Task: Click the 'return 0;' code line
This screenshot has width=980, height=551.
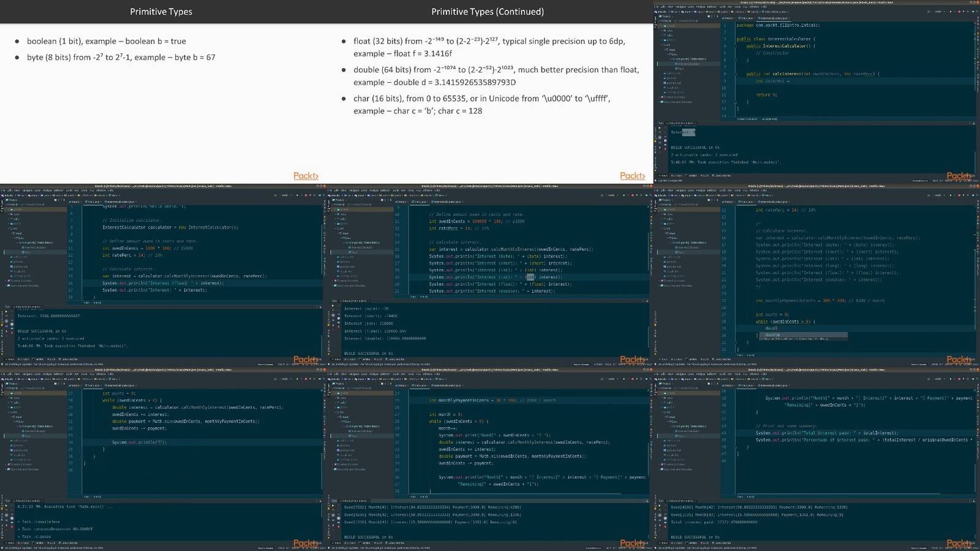Action: point(766,95)
